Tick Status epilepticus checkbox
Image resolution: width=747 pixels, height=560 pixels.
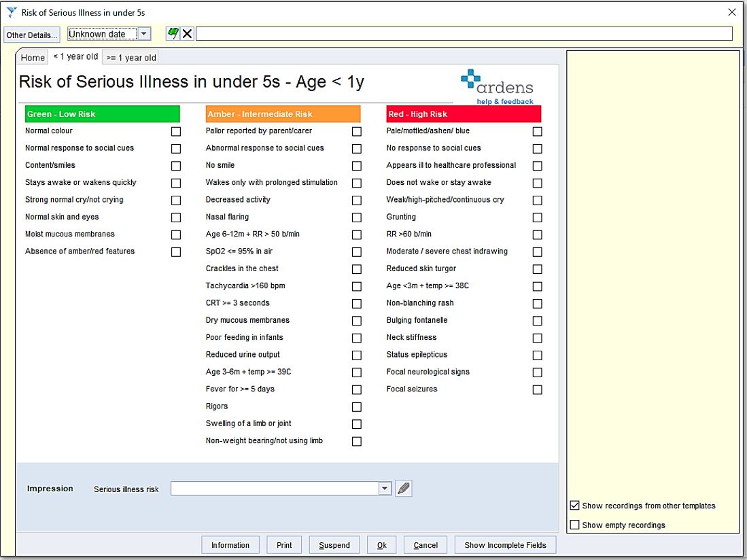pos(538,355)
